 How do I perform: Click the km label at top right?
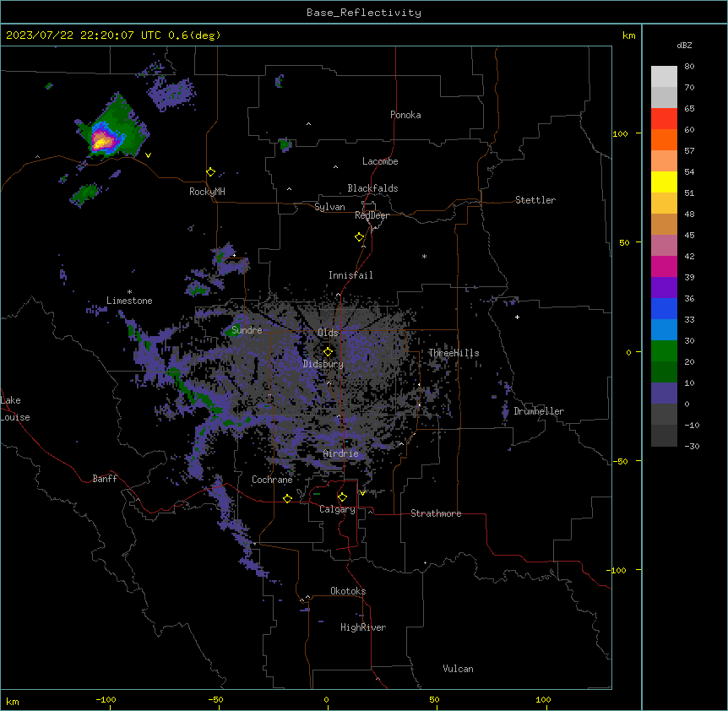[x=629, y=35]
